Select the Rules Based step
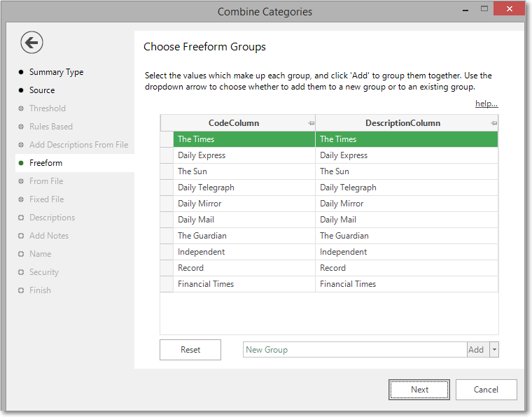The width and height of the screenshot is (532, 417). 51,127
